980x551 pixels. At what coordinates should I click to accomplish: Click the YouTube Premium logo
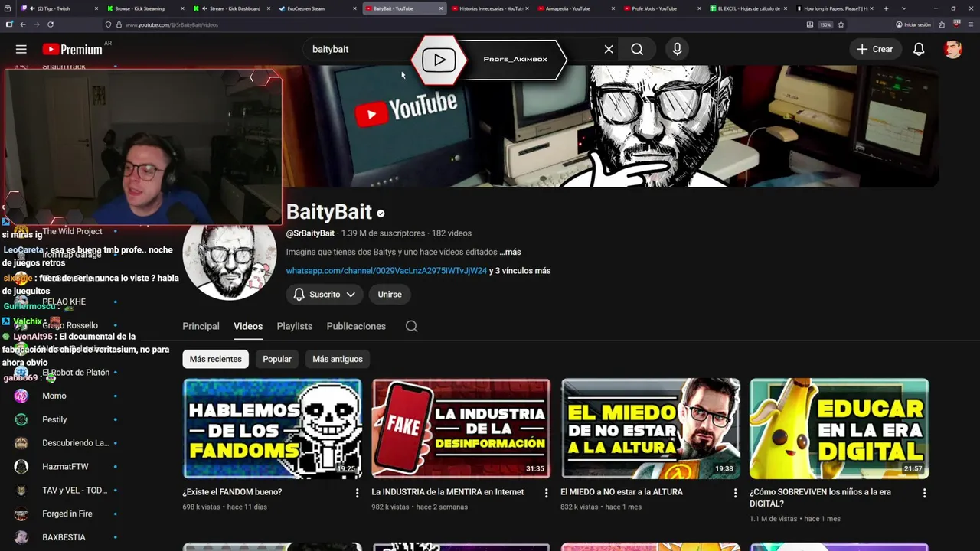point(73,49)
